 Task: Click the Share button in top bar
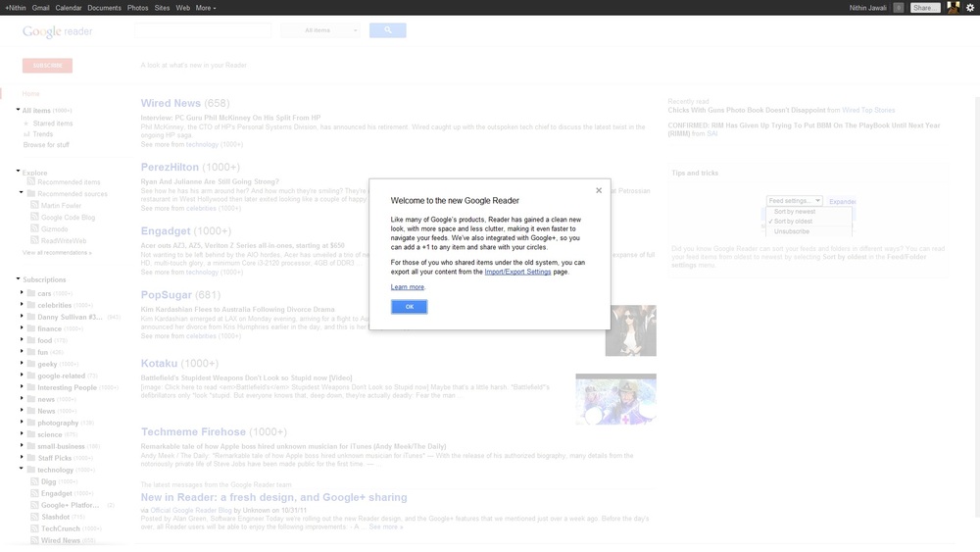(x=924, y=8)
